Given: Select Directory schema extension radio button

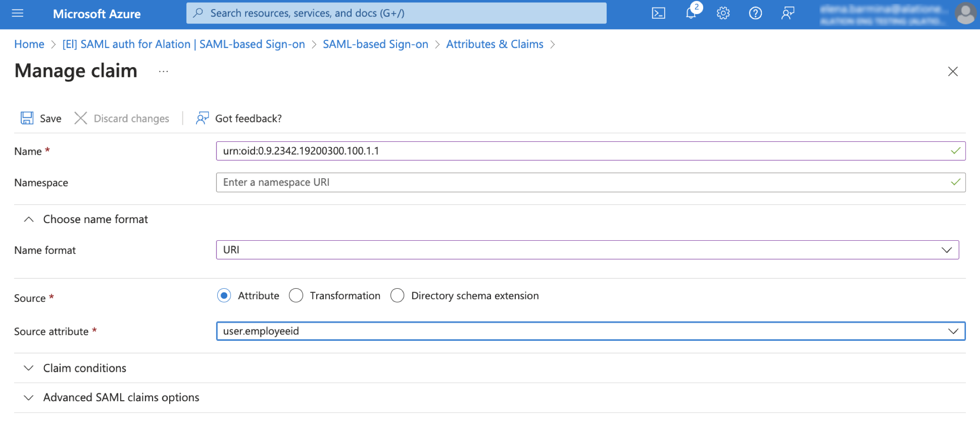Looking at the screenshot, I should (397, 296).
